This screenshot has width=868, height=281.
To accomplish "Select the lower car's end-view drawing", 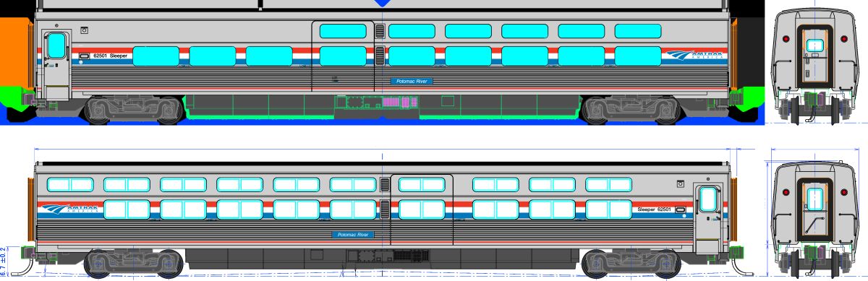I will point(815,220).
